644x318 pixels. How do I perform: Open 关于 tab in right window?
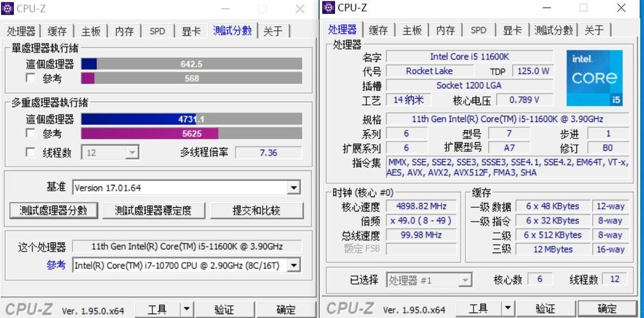point(594,31)
